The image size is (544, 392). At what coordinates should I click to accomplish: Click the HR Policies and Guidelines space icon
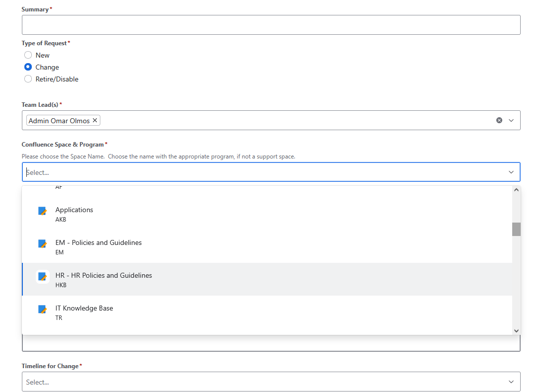[42, 276]
